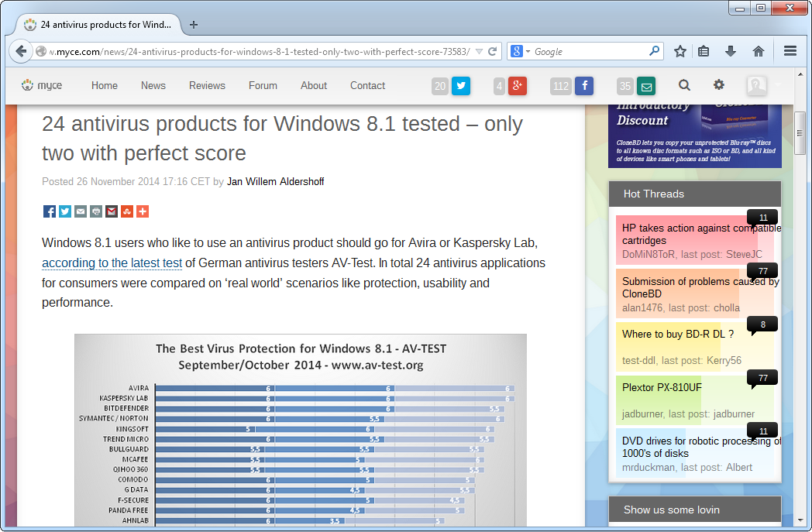Follow the 'according to the latest test' link
This screenshot has width=812, height=532.
coord(112,263)
